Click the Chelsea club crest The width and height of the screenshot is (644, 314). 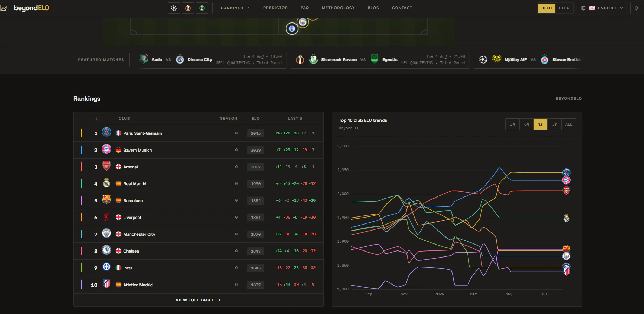pos(106,250)
